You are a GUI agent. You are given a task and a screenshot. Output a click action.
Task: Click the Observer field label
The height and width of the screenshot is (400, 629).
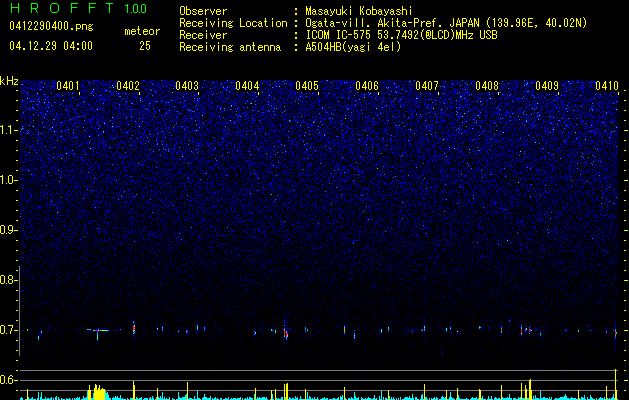[203, 11]
